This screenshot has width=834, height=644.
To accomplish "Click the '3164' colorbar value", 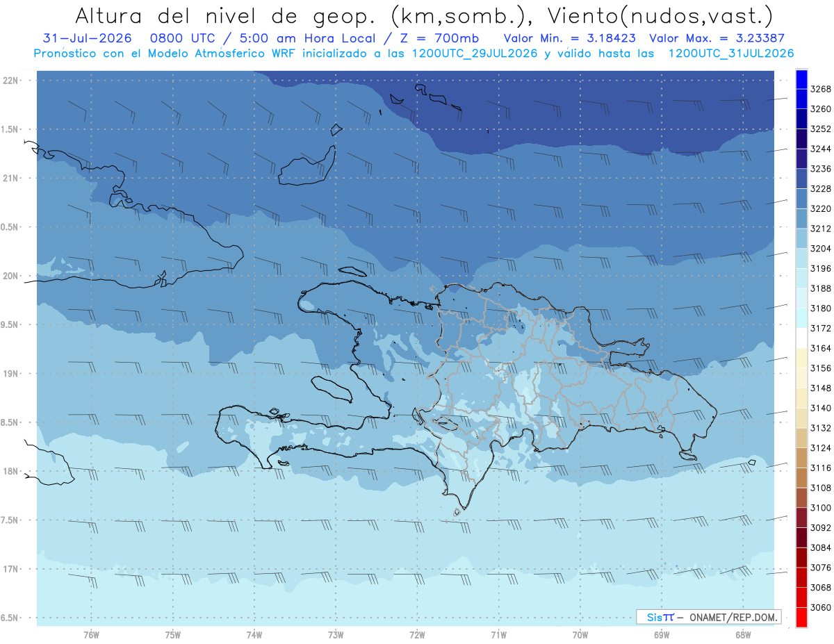I will 821,349.
